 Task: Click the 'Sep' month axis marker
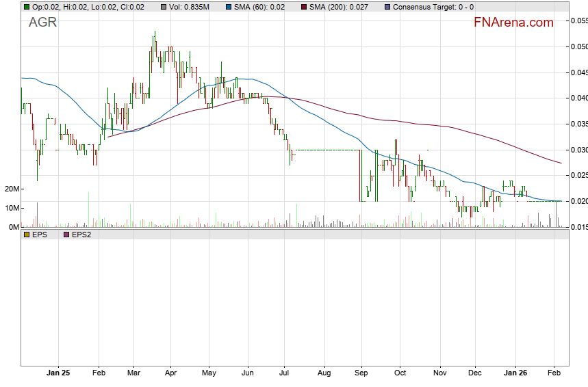click(361, 373)
